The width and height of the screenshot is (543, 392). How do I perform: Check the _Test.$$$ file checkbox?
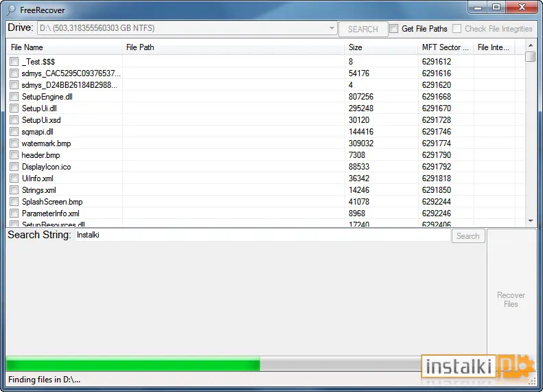point(14,62)
